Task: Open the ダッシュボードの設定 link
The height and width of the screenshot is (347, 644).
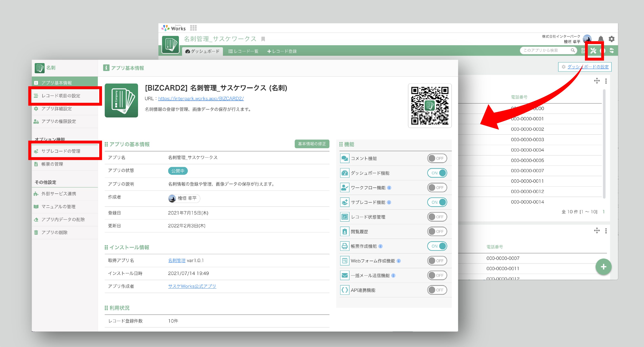Action: point(588,67)
